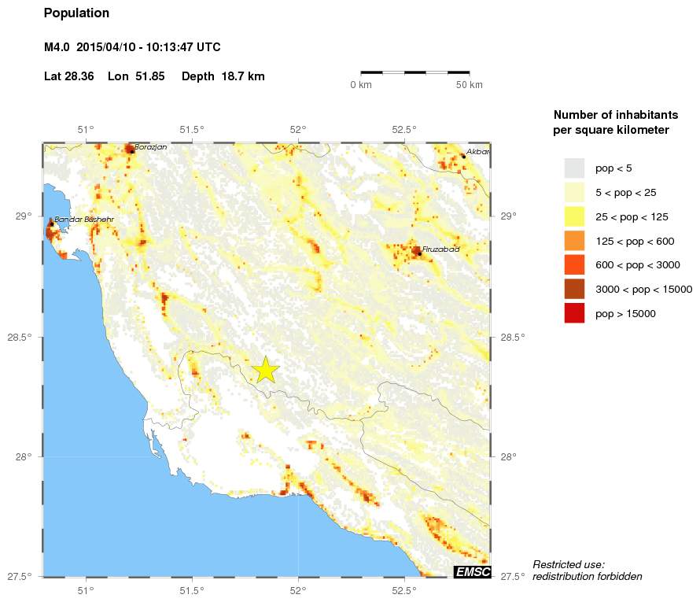Click the yellow star epicenter marker
700x602 pixels.
(x=265, y=370)
